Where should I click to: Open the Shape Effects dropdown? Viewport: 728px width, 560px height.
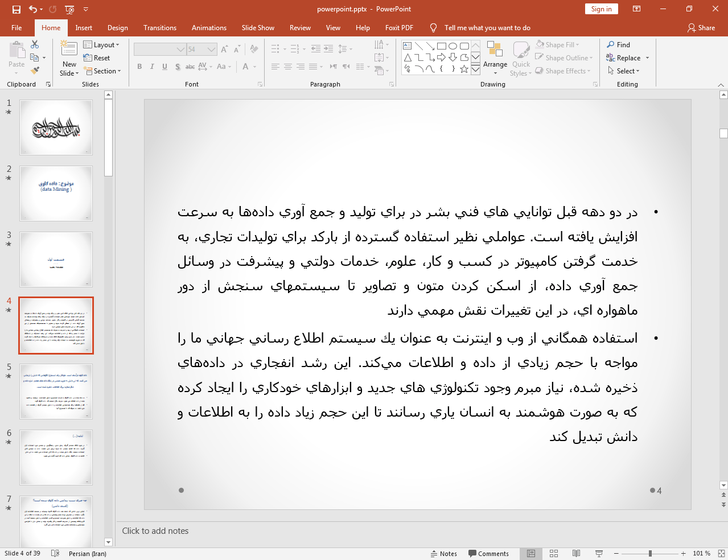click(563, 71)
